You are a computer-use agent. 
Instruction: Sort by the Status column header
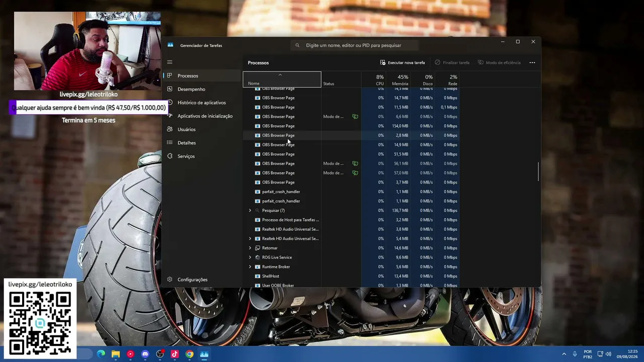click(341, 79)
